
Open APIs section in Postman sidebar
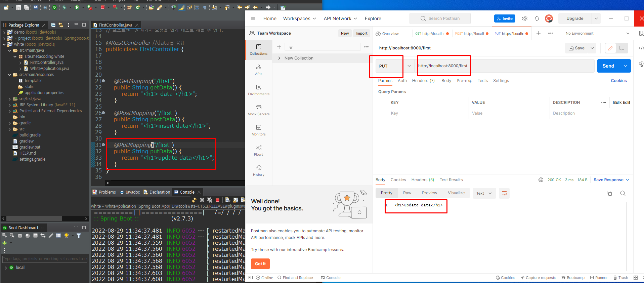(x=259, y=70)
